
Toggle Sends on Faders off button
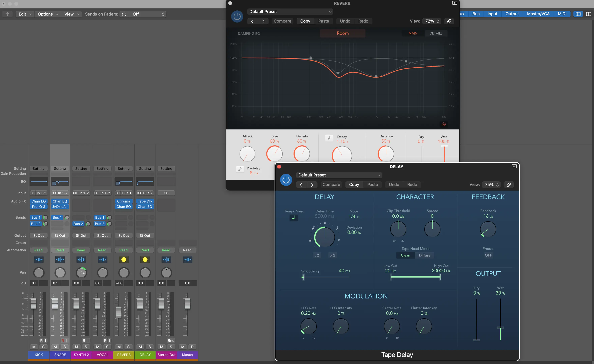[x=123, y=14]
